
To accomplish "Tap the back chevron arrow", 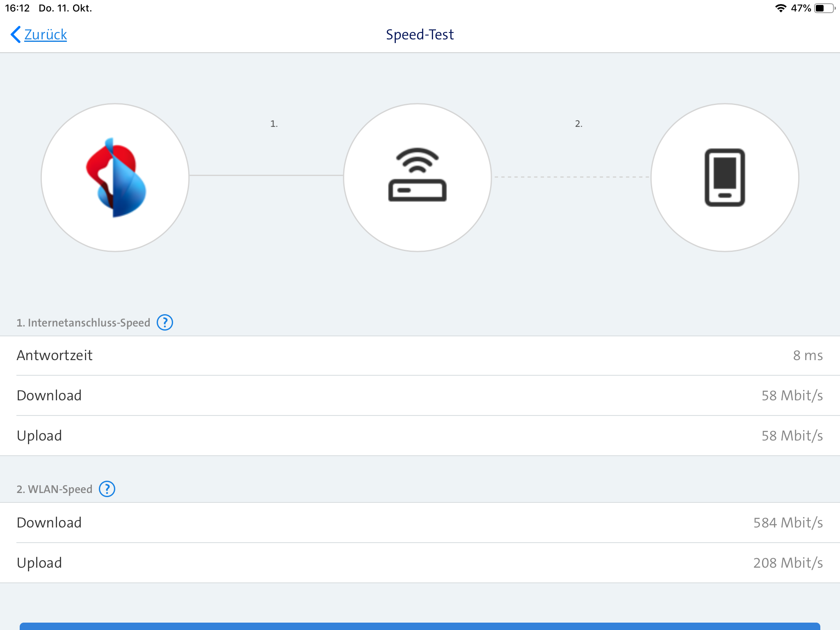I will click(15, 34).
